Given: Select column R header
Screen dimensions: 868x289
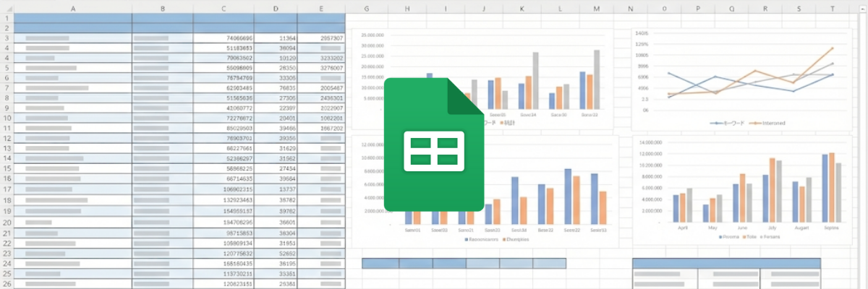Looking at the screenshot, I should click(x=765, y=8).
